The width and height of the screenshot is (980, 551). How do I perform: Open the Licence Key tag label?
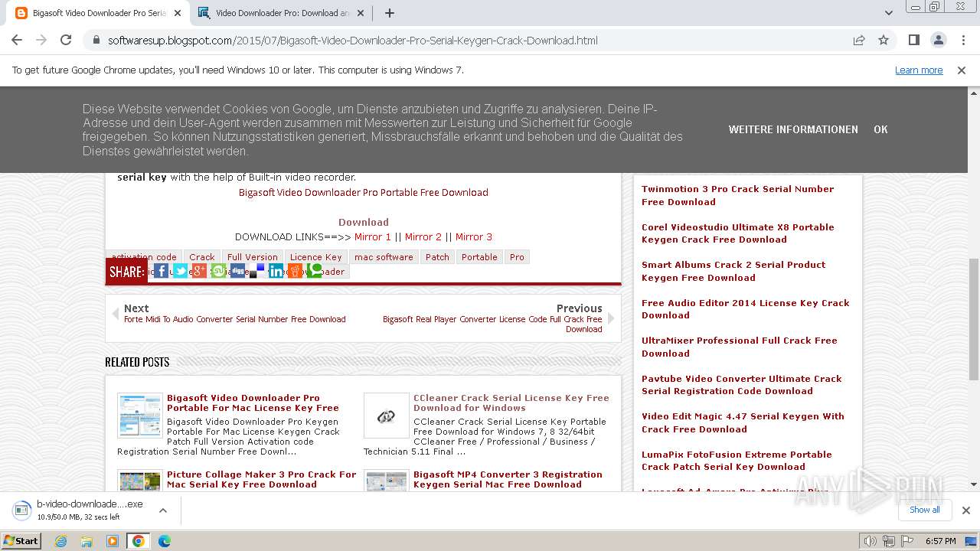click(x=315, y=257)
